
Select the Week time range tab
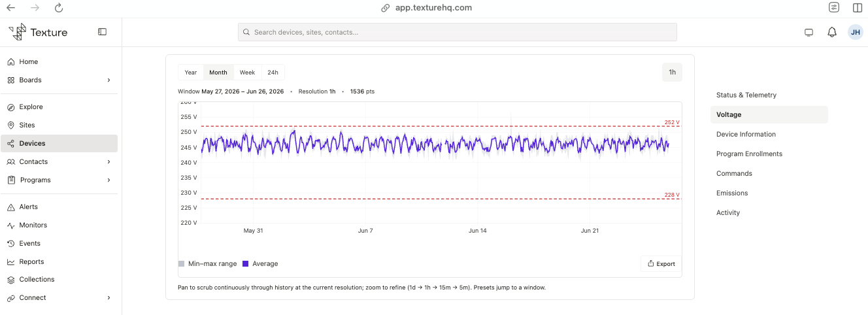click(x=247, y=73)
